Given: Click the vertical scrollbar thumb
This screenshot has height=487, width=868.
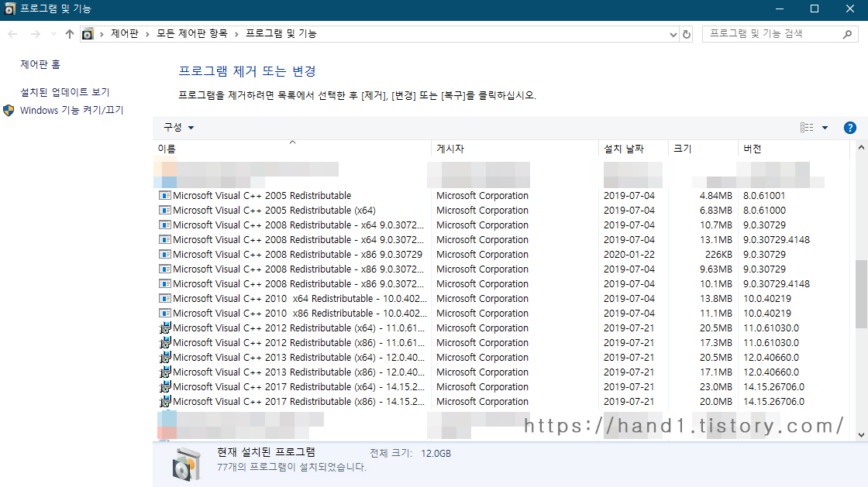Looking at the screenshot, I should pyautogui.click(x=861, y=293).
